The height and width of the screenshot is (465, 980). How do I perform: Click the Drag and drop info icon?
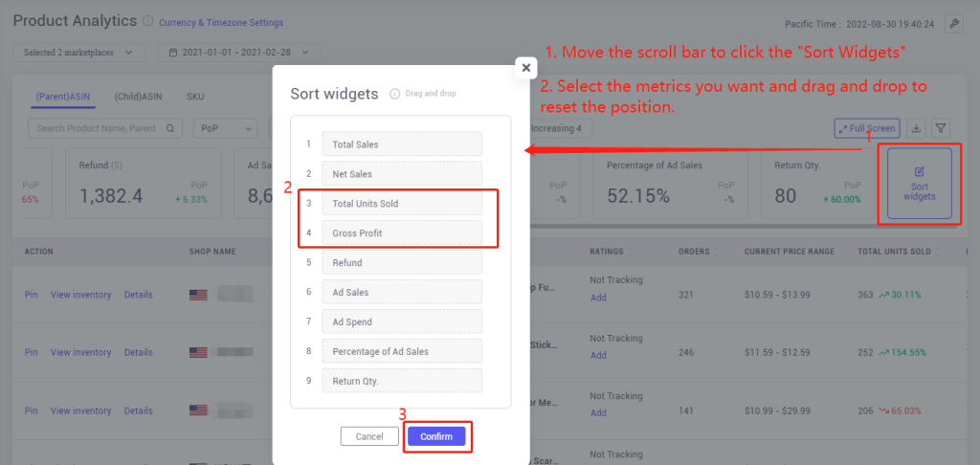click(x=395, y=94)
